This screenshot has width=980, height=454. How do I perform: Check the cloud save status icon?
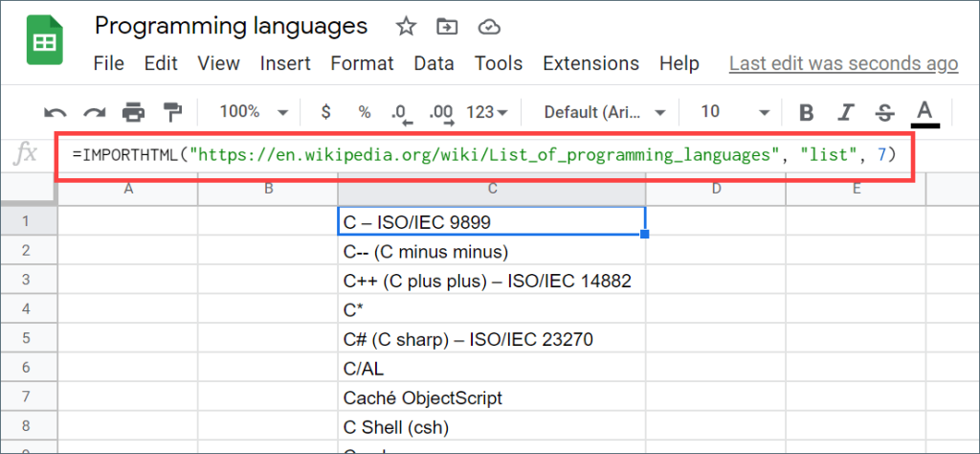pyautogui.click(x=488, y=26)
